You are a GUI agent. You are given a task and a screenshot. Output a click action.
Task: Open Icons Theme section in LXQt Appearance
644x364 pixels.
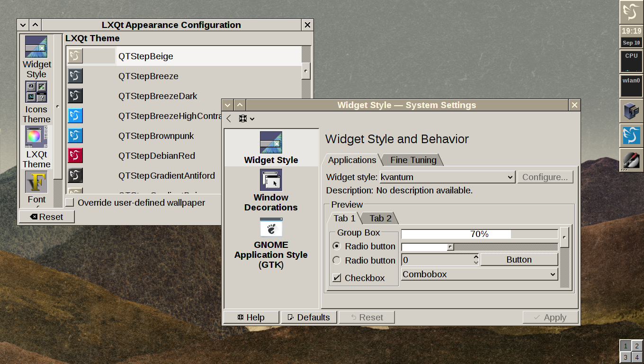[x=36, y=102]
